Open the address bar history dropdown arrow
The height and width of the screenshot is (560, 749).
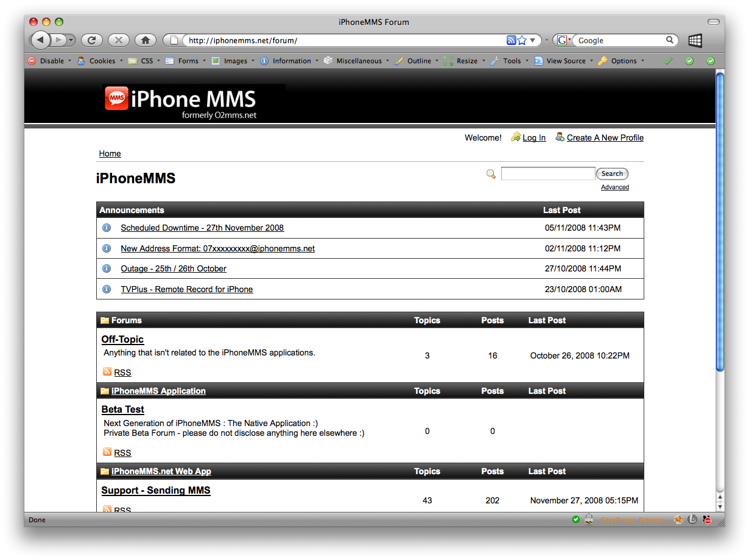tap(533, 40)
